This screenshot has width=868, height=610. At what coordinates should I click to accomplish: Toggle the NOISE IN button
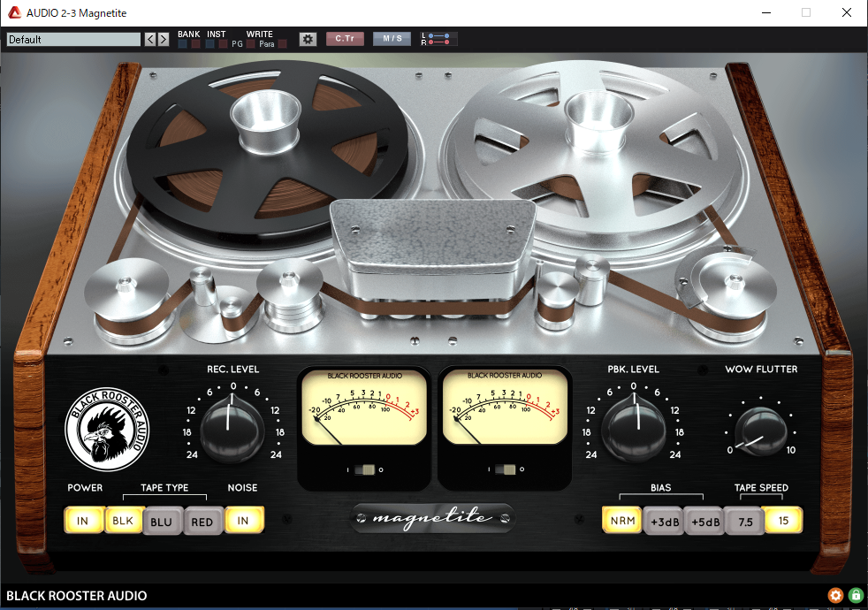click(244, 521)
